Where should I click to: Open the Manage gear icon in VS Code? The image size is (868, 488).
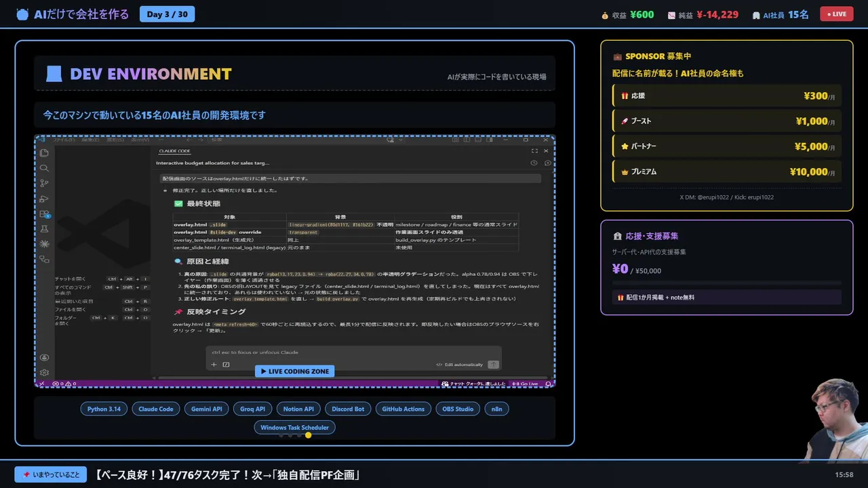click(x=44, y=372)
